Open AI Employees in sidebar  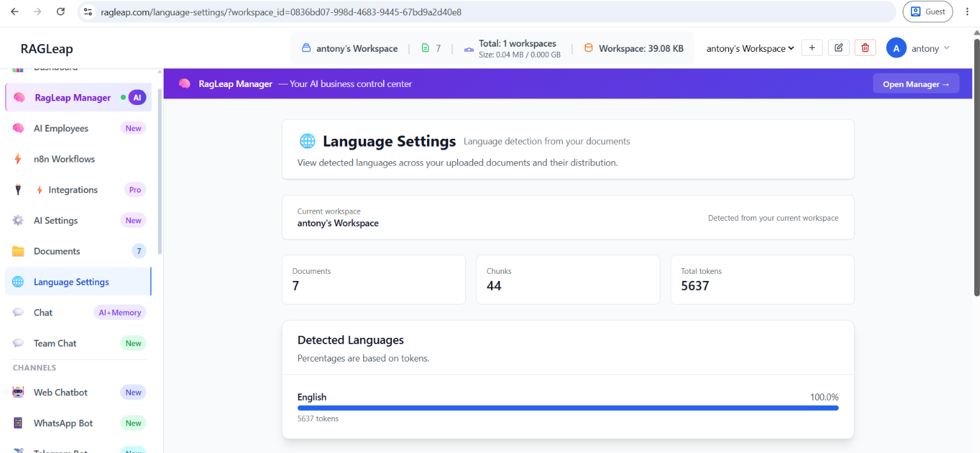[78, 128]
